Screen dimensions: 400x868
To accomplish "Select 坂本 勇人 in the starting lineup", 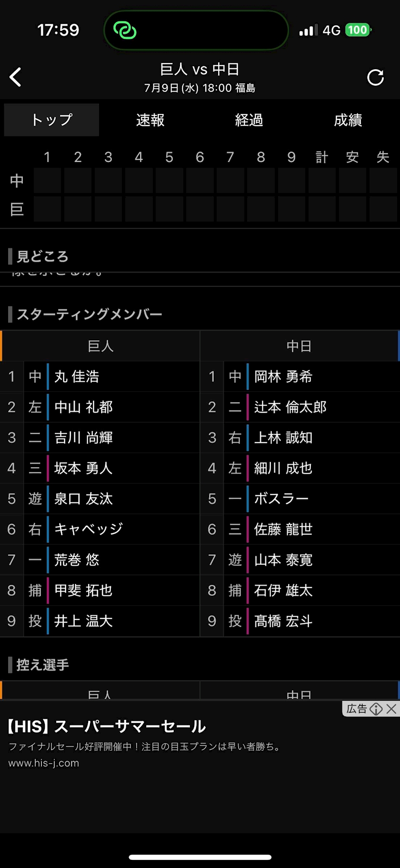I will pyautogui.click(x=83, y=468).
